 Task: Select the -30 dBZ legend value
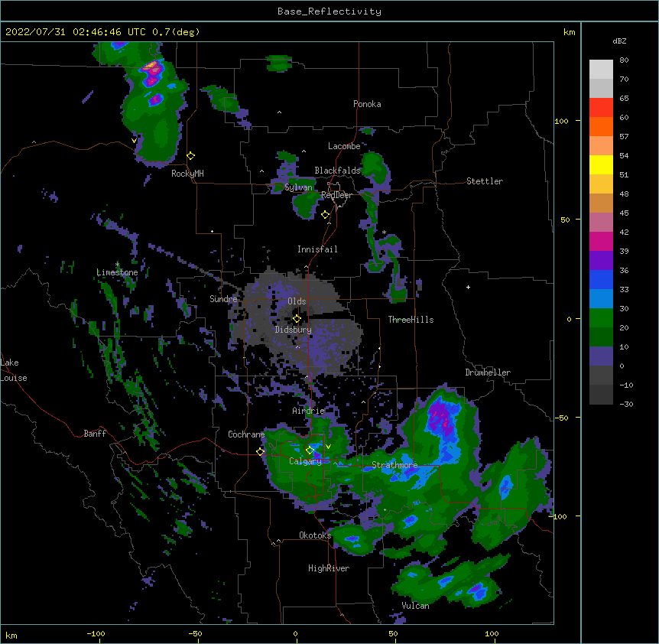tap(626, 405)
